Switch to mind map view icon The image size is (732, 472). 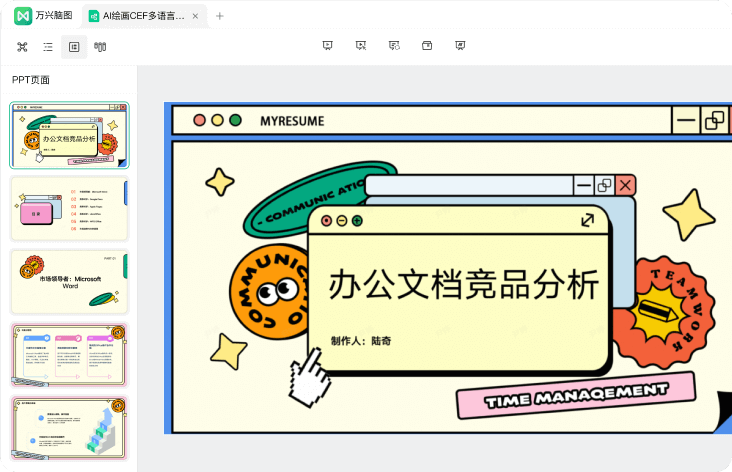point(22,47)
